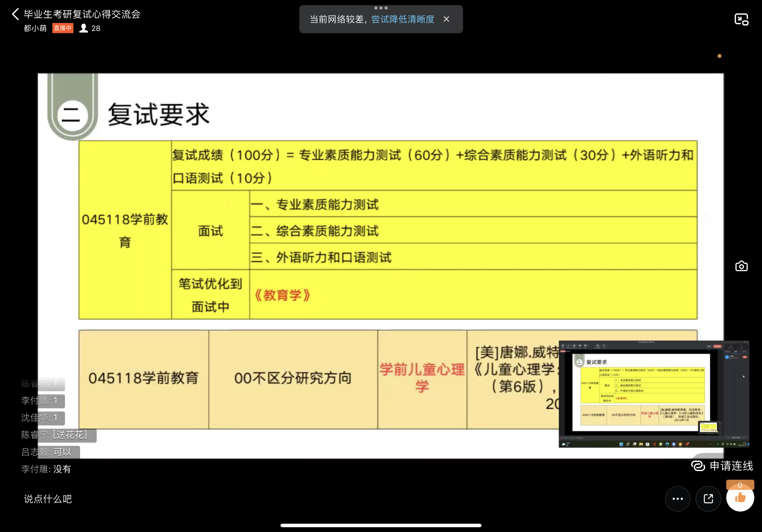Like the stream with thumbs-up button
Image resolution: width=762 pixels, height=532 pixels.
(x=740, y=498)
